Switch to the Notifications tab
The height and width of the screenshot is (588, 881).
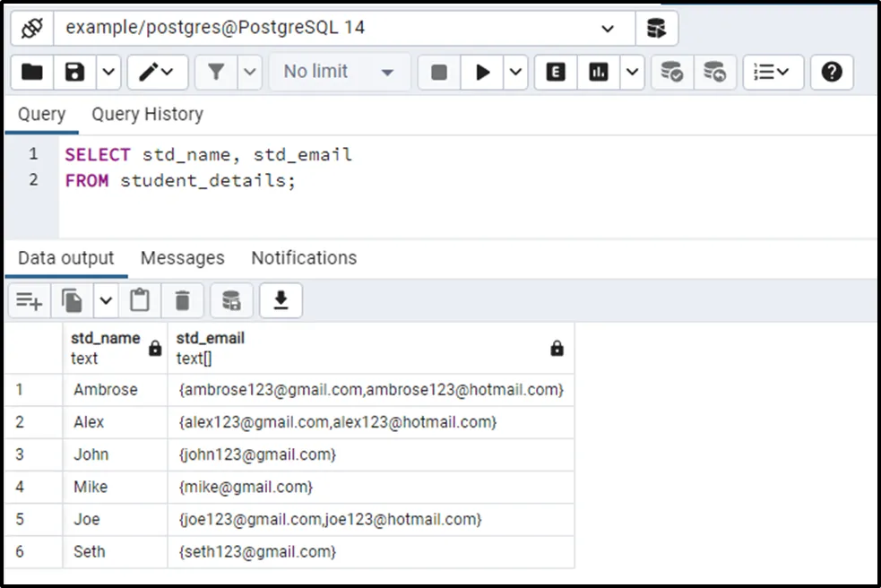point(304,258)
